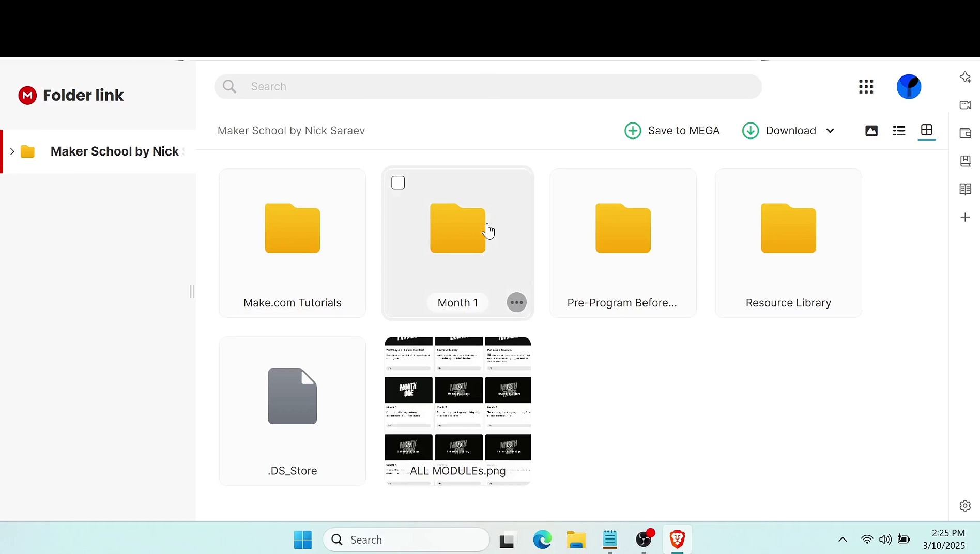
Task: Click the MEGA search field
Action: pyautogui.click(x=487, y=87)
